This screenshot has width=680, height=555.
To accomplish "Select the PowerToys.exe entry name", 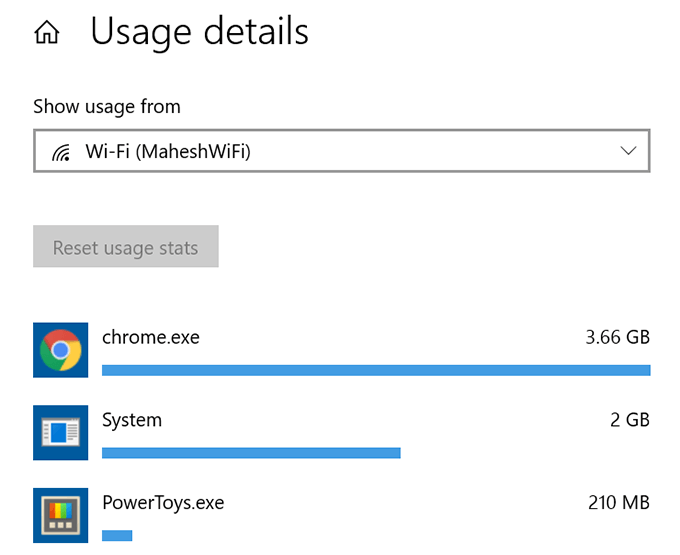I will 163,502.
